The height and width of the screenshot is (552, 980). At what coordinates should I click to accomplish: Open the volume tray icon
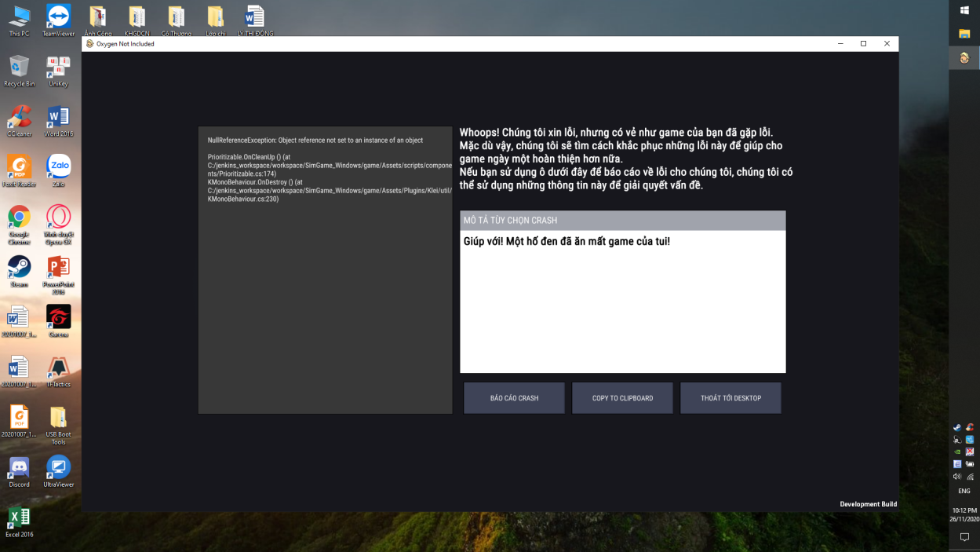(957, 476)
